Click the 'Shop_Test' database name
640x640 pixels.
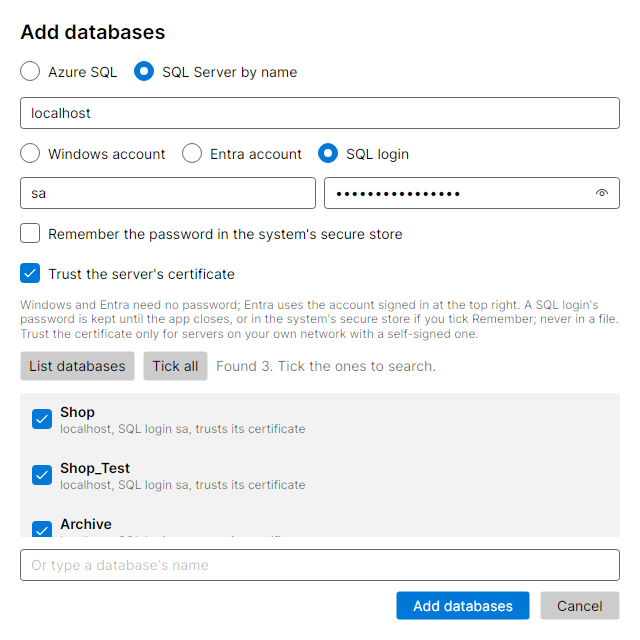tap(95, 468)
